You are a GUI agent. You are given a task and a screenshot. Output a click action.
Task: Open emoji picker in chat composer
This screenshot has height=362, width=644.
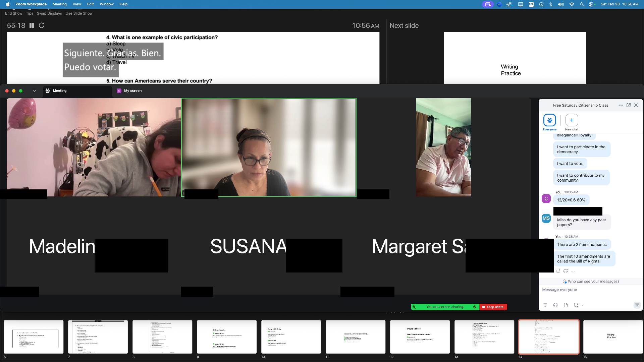[x=555, y=305]
